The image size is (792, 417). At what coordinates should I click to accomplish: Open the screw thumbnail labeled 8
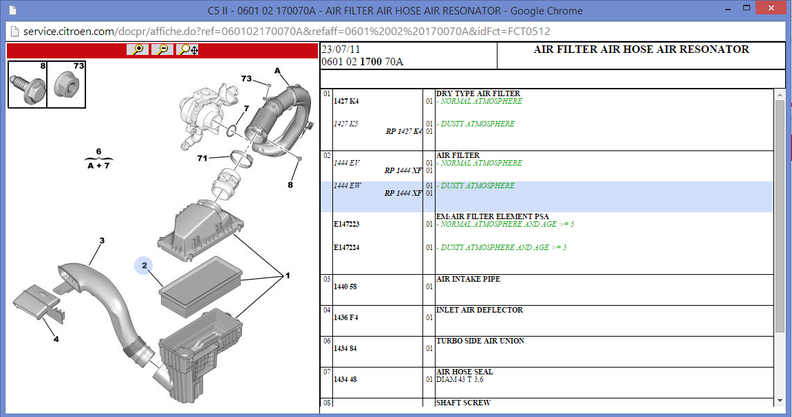pyautogui.click(x=27, y=84)
